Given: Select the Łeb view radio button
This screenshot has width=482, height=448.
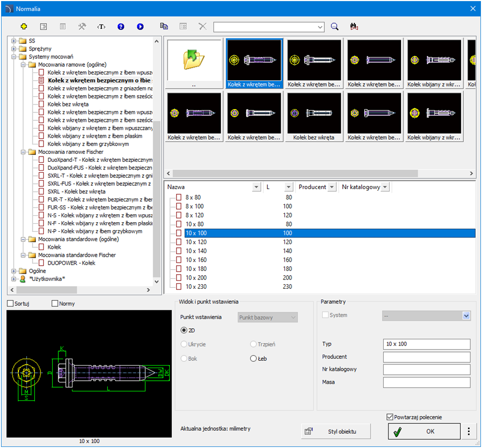Looking at the screenshot, I should pos(254,358).
